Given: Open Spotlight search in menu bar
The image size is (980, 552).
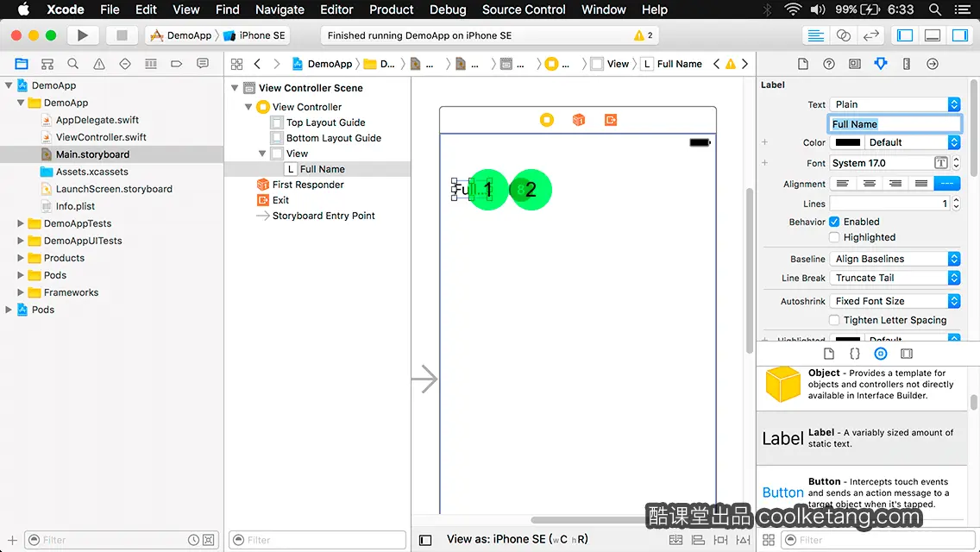Looking at the screenshot, I should coord(934,9).
